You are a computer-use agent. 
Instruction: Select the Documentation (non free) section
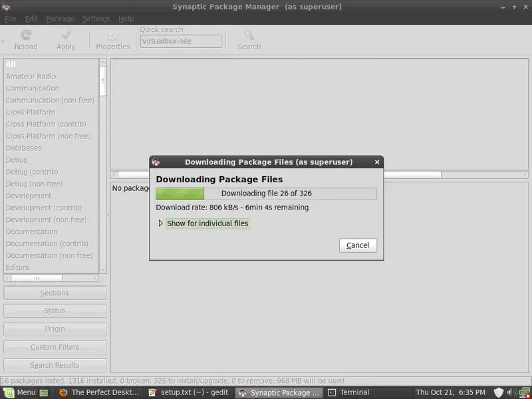[x=51, y=255]
